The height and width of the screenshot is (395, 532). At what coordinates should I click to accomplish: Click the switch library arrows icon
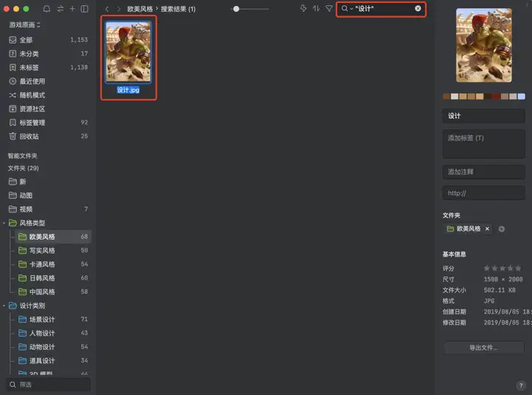pos(61,9)
